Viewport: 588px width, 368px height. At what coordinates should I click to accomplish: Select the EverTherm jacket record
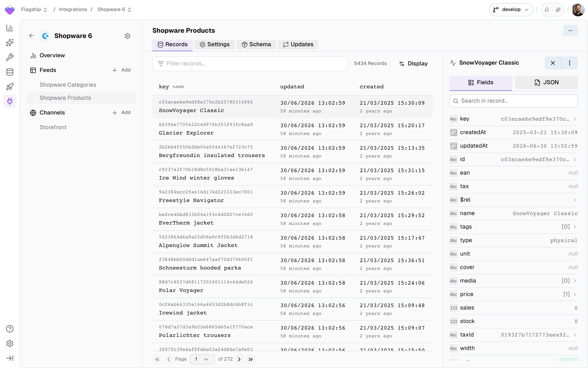point(292,219)
